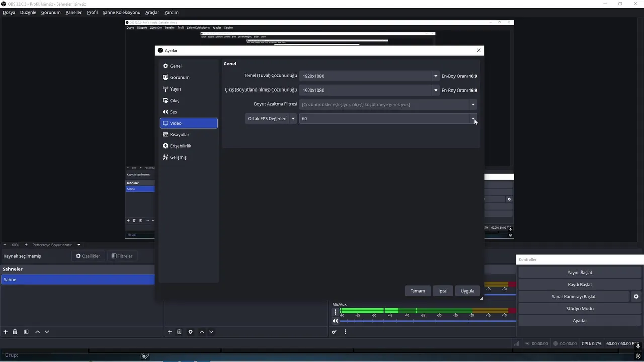Switch to Kısayollar settings category
This screenshot has width=644, height=362.
pyautogui.click(x=189, y=135)
